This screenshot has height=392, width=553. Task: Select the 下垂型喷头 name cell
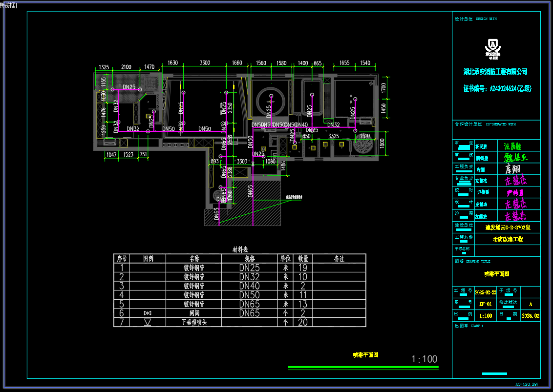click(193, 323)
